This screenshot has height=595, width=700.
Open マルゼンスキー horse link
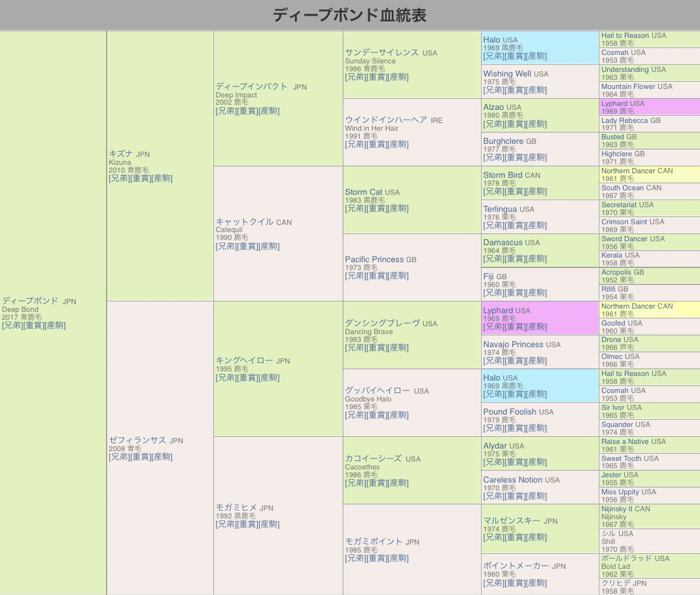(x=512, y=520)
